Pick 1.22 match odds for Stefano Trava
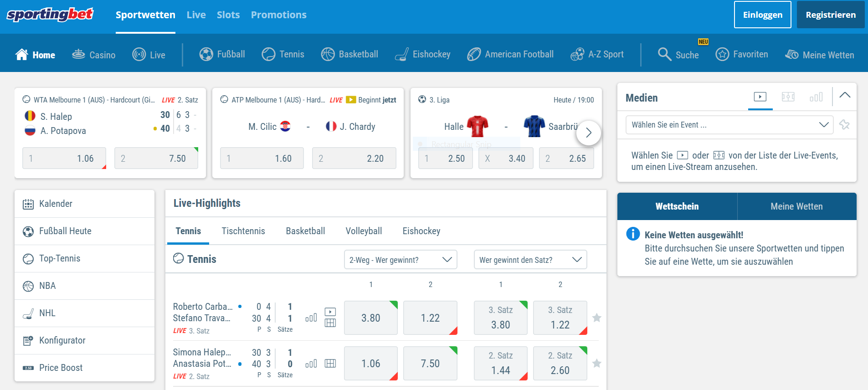 (x=430, y=318)
